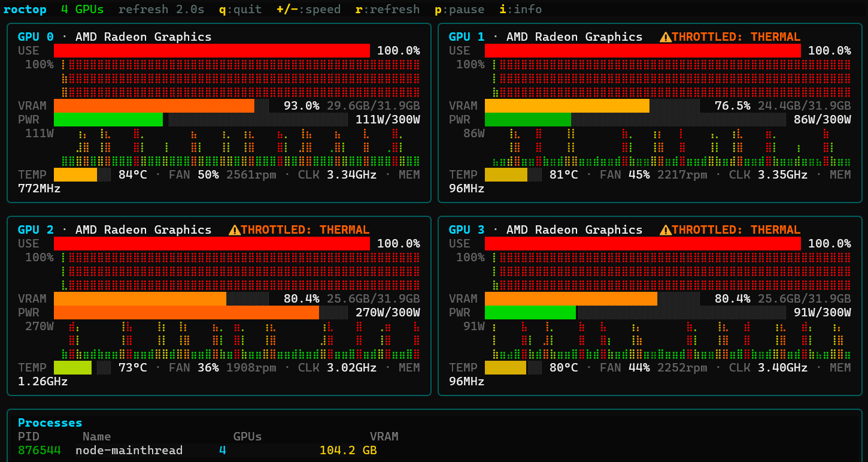Click GPU 3 thermal throttle warning icon
Image resolution: width=868 pixels, height=462 pixels.
[665, 230]
